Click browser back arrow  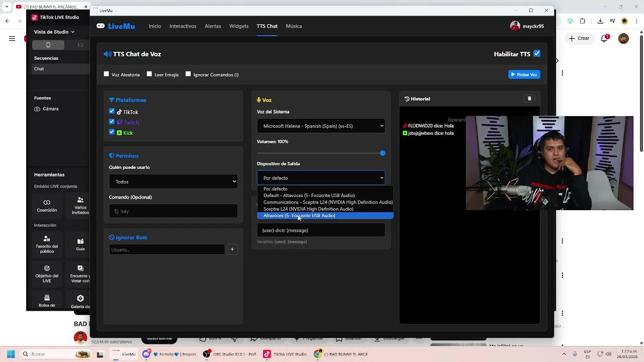point(7,21)
